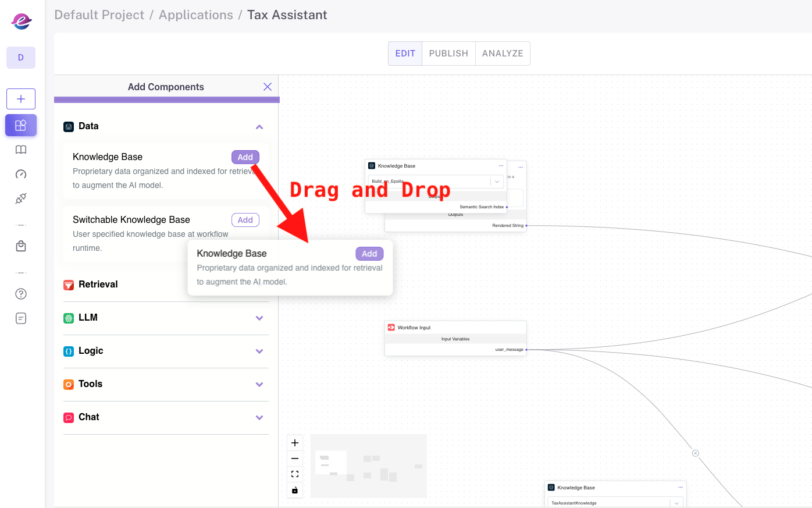Click the shopping bag marketplace icon
This screenshot has height=508, width=812.
pos(21,246)
